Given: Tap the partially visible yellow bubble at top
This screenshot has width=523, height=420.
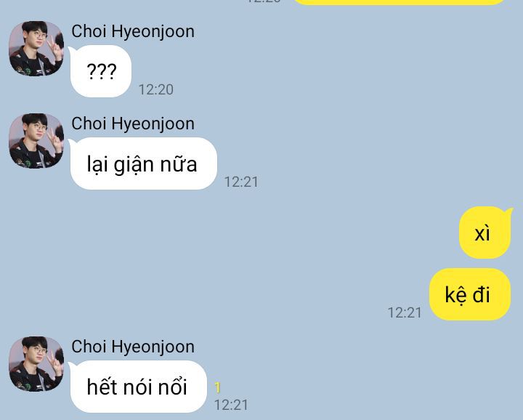Looking at the screenshot, I should (x=400, y=2).
